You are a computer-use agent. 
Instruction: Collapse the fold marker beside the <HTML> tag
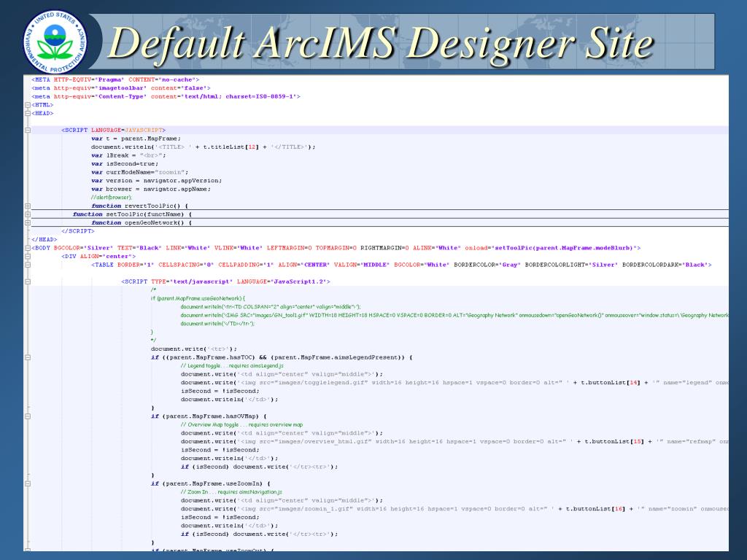(28, 105)
